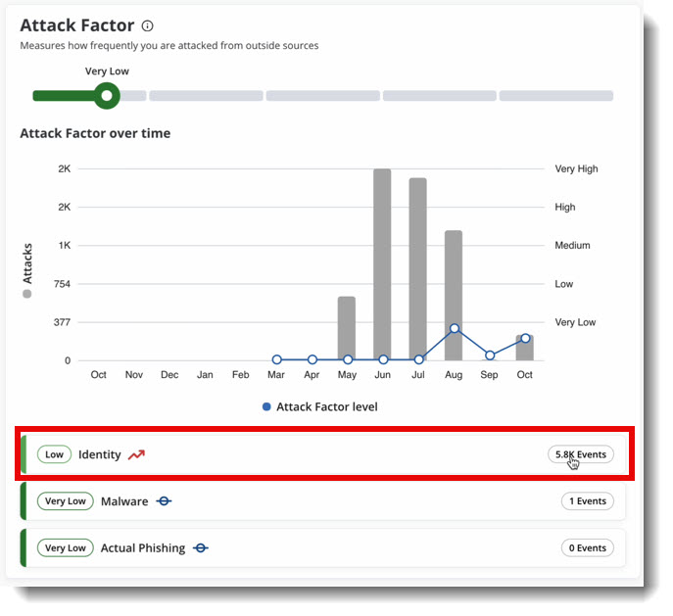673x616 pixels.
Task: Click the gray bar for May
Action: 347,328
